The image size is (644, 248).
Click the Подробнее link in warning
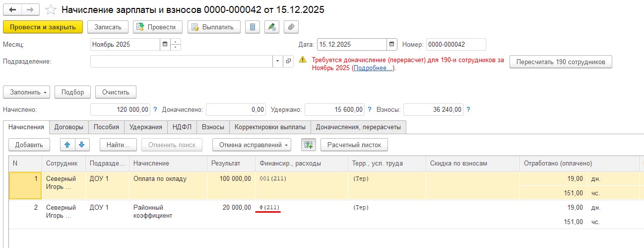(x=372, y=68)
